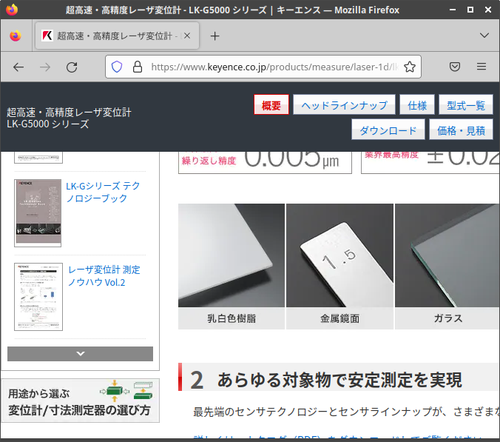Expand catalog list with down chevron
This screenshot has width=500, height=442.
point(80,354)
